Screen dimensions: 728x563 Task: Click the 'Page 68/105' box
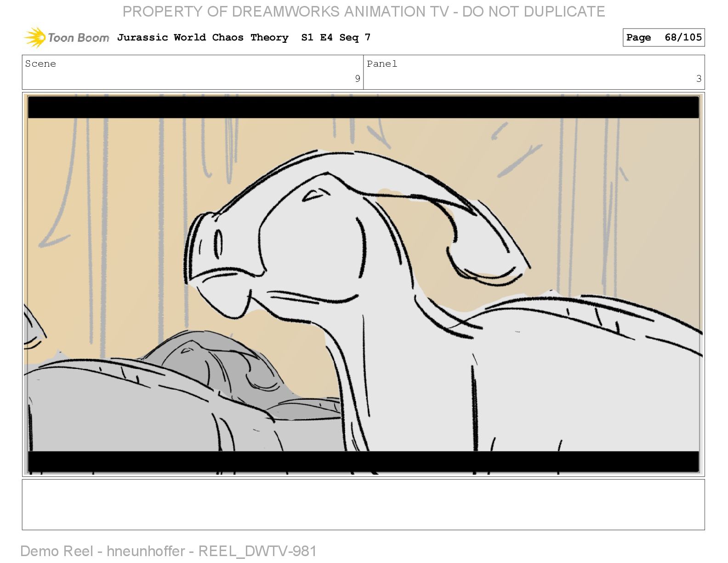coord(664,37)
